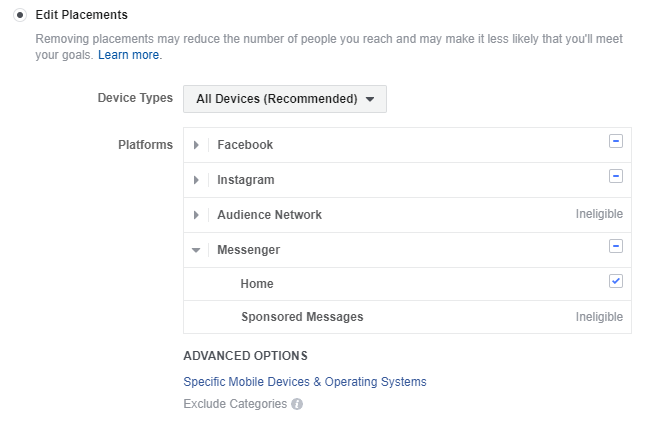This screenshot has height=442, width=649.
Task: Click the Sponsored Messages label
Action: pyautogui.click(x=302, y=317)
